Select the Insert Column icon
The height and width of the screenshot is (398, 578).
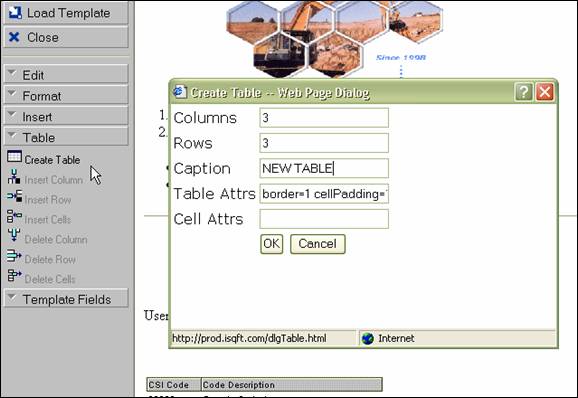14,177
